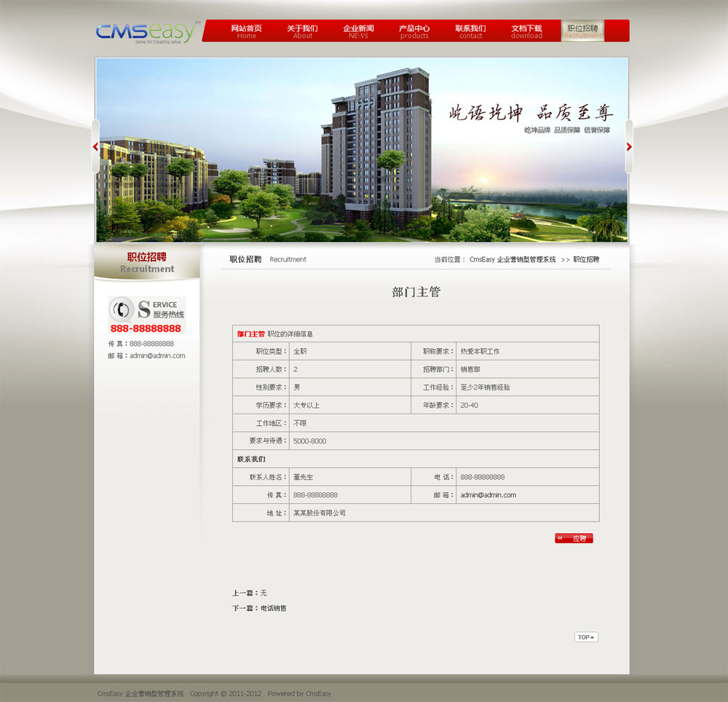Advance to next banner slide arrow
The image size is (728, 702).
click(x=629, y=146)
